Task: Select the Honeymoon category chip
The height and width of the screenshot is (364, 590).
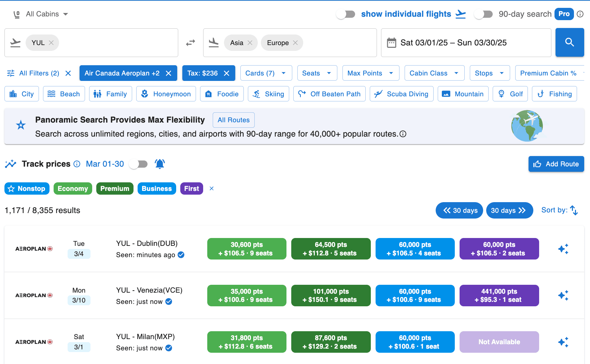Action: coord(166,94)
